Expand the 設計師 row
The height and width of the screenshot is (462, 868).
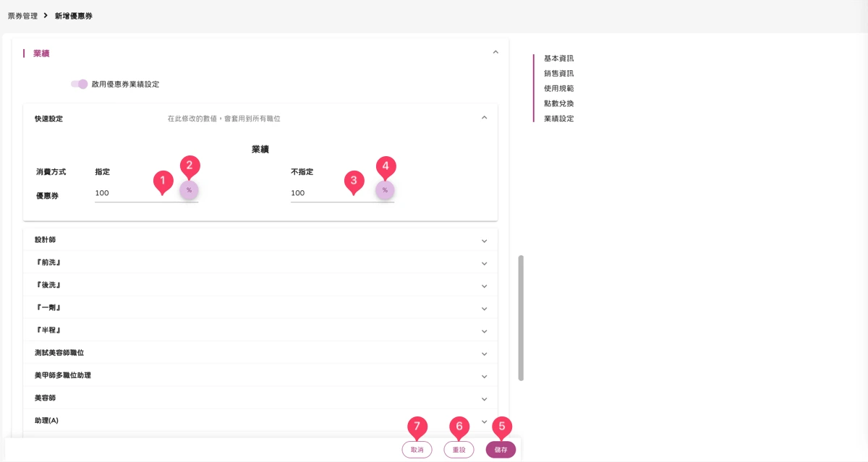tap(260, 240)
